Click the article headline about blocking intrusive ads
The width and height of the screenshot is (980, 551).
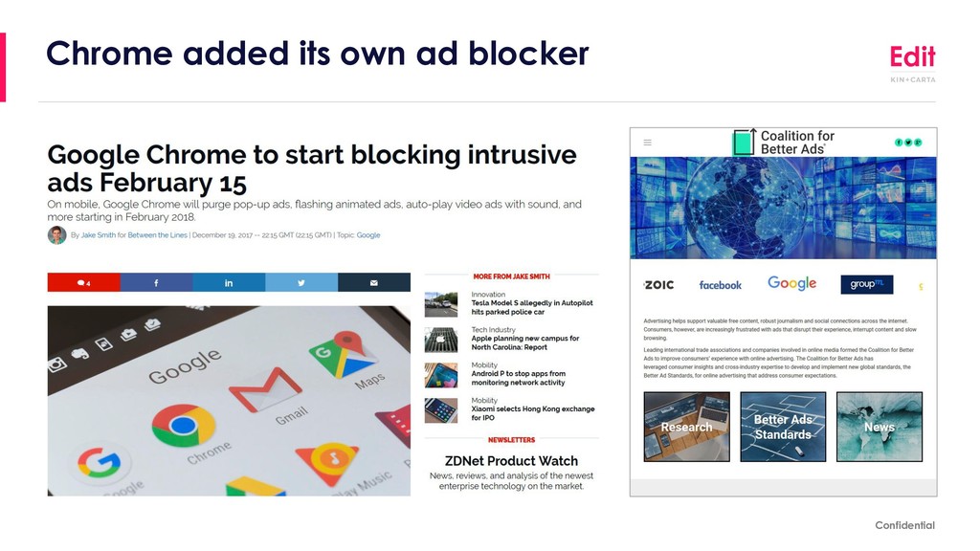coord(312,168)
